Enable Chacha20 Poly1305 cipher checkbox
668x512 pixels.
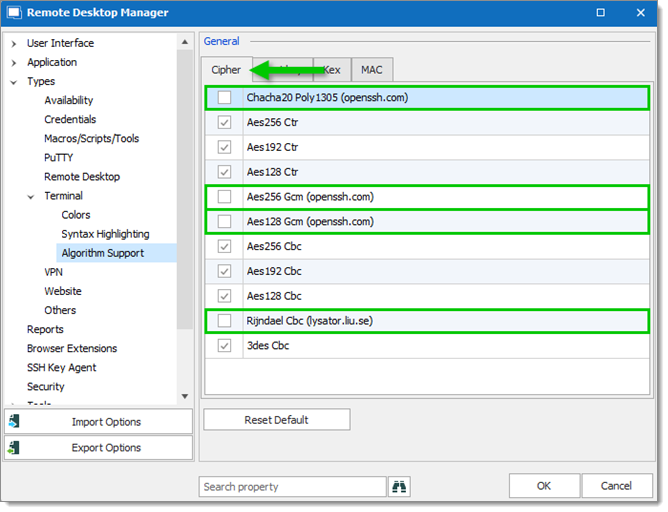pyautogui.click(x=224, y=98)
